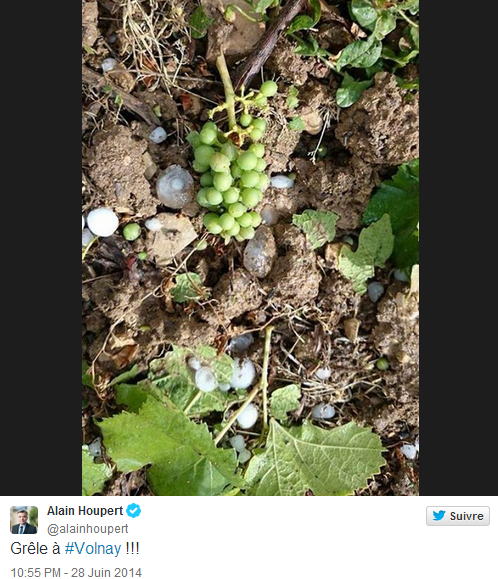Click the large white hailstone at photo's left edge
Viewport: 498px width, 579px height.
[102, 222]
